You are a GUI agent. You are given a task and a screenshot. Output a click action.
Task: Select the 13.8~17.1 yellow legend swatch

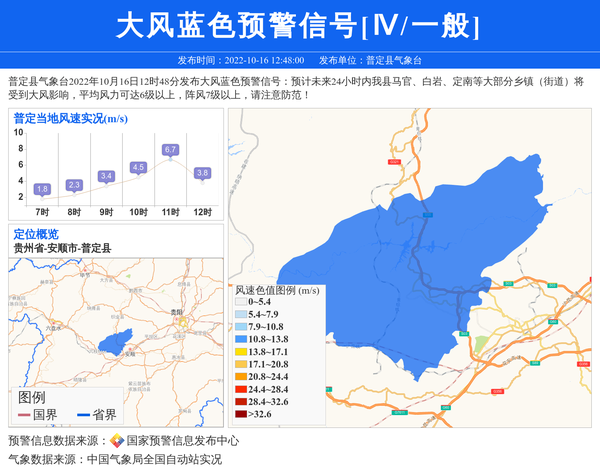(240, 352)
